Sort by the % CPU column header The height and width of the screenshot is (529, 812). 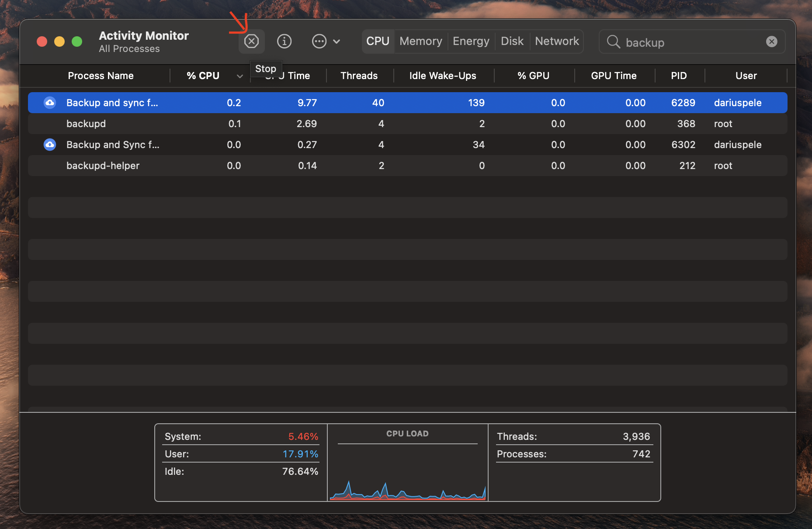tap(203, 76)
